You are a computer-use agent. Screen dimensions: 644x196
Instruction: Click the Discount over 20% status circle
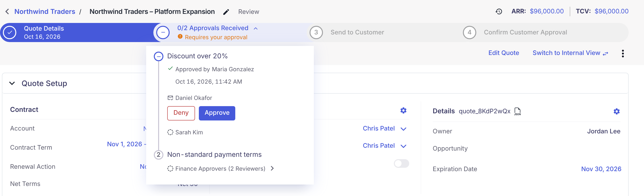(x=159, y=56)
